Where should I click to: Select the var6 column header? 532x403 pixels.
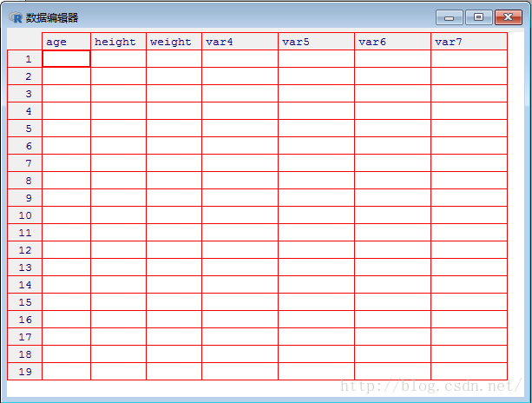[392, 42]
